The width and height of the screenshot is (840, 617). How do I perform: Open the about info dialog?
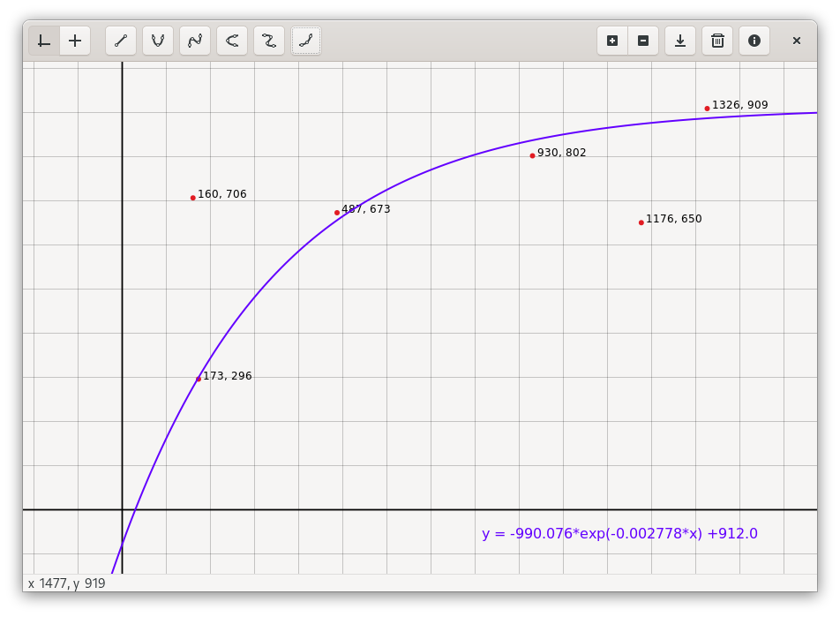(x=754, y=41)
